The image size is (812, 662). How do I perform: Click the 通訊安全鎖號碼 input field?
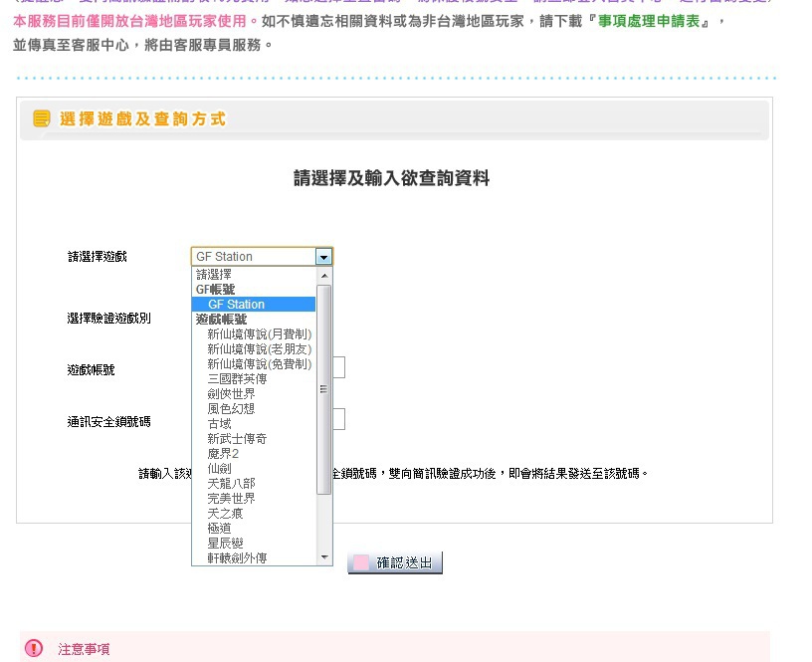pos(338,419)
